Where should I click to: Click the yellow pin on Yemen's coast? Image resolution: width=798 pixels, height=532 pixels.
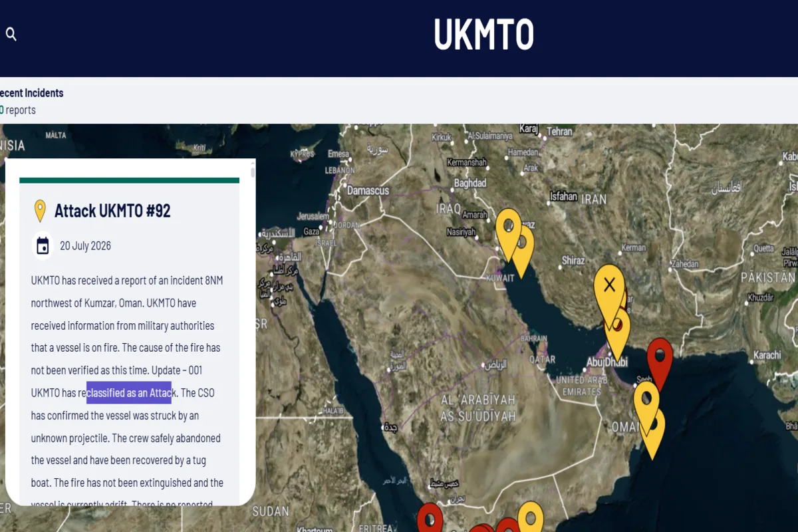click(x=530, y=517)
